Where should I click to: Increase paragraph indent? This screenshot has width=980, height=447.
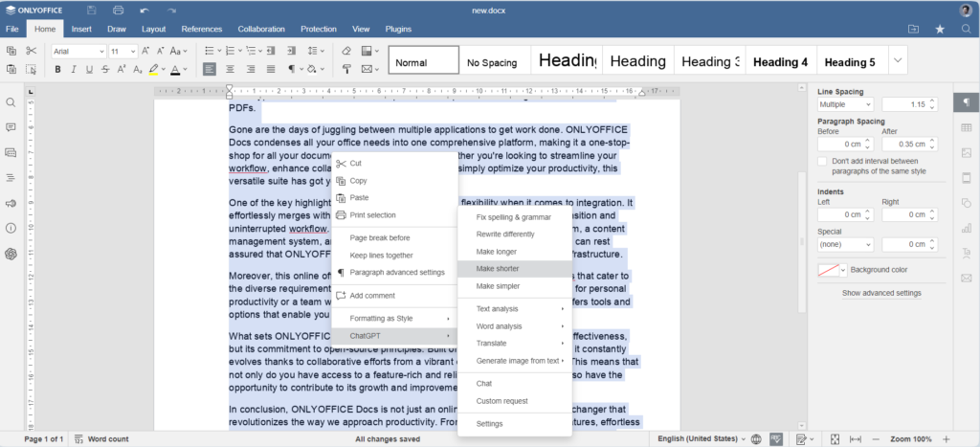point(291,52)
